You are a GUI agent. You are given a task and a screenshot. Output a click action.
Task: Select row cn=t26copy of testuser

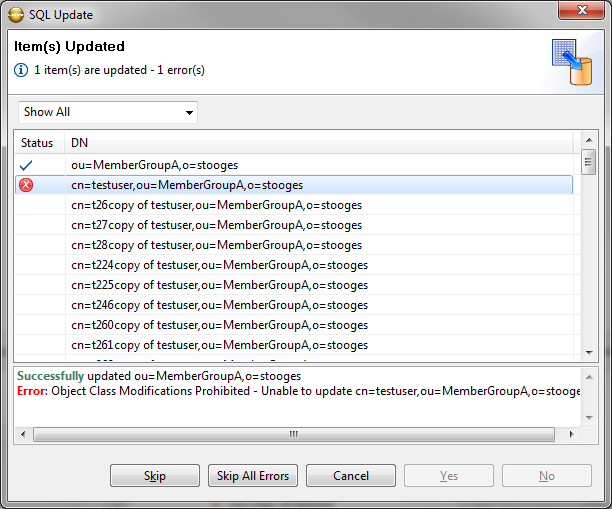pyautogui.click(x=216, y=205)
